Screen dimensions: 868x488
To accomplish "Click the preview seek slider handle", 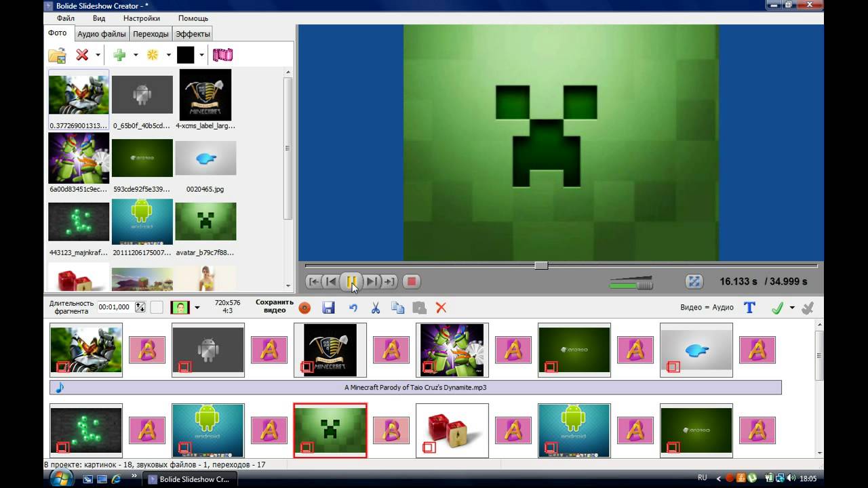I will click(540, 266).
